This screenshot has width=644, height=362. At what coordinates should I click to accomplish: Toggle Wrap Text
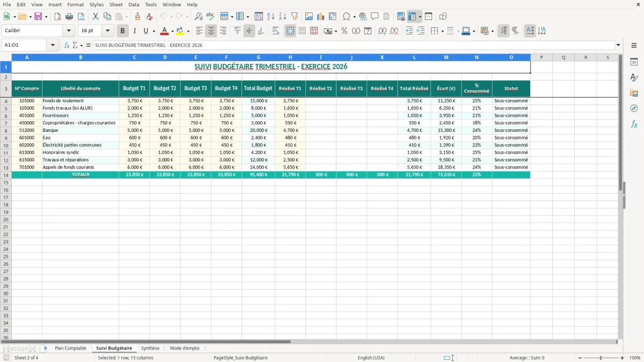pyautogui.click(x=276, y=31)
